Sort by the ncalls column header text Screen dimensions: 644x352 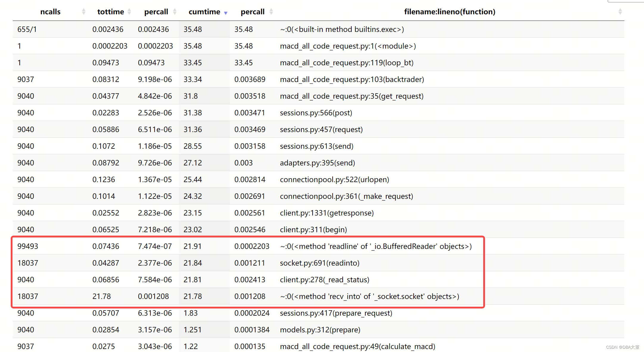coord(50,12)
